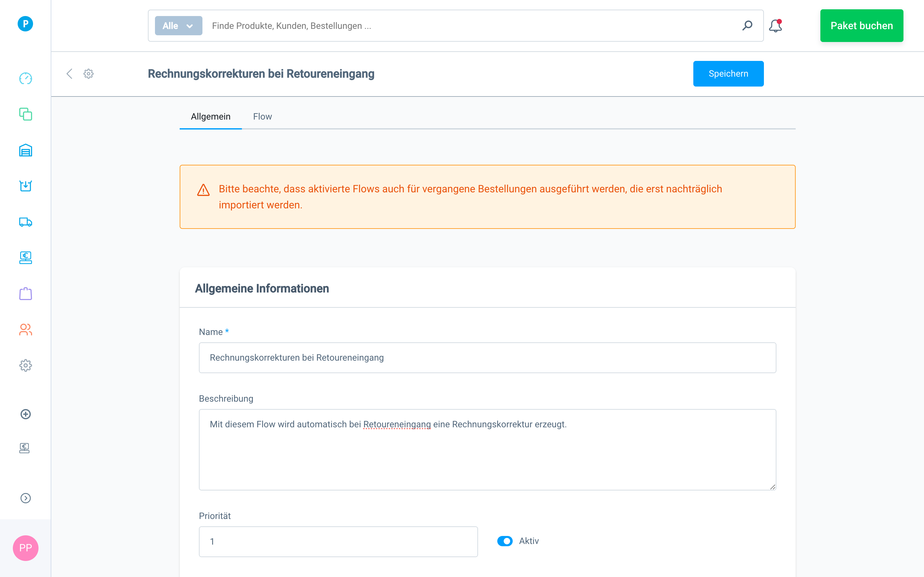The image size is (924, 577).
Task: Select the Allgemein tab
Action: (210, 116)
